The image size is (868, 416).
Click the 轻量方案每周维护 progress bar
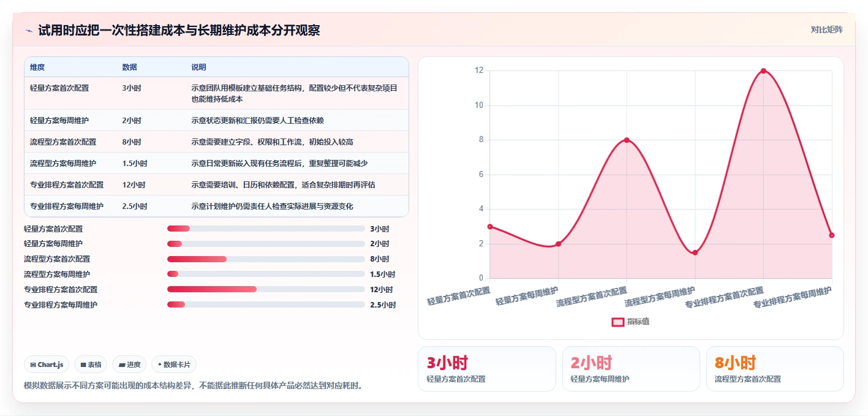tap(266, 244)
